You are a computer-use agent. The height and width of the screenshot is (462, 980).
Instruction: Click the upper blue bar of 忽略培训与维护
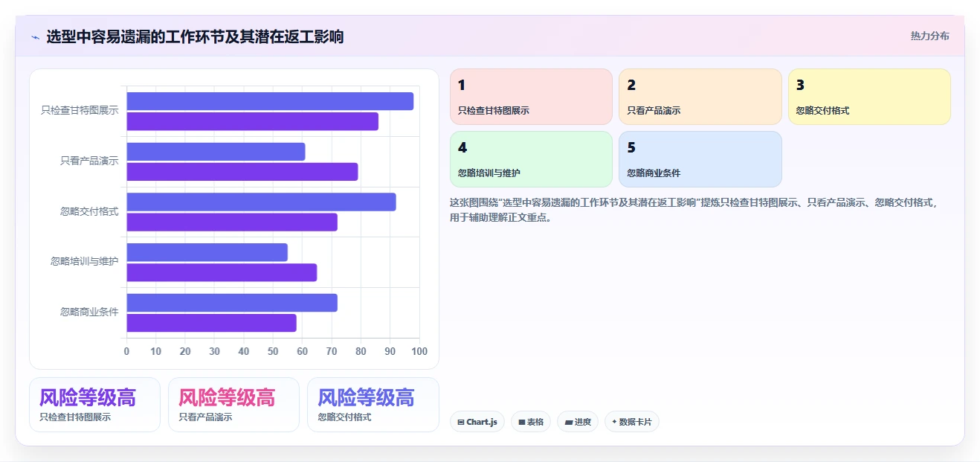(207, 252)
